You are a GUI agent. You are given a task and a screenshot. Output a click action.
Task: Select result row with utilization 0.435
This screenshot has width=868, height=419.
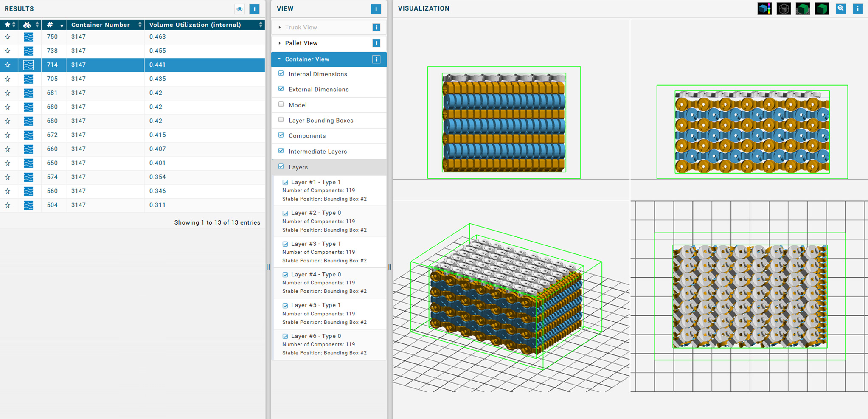pyautogui.click(x=132, y=79)
